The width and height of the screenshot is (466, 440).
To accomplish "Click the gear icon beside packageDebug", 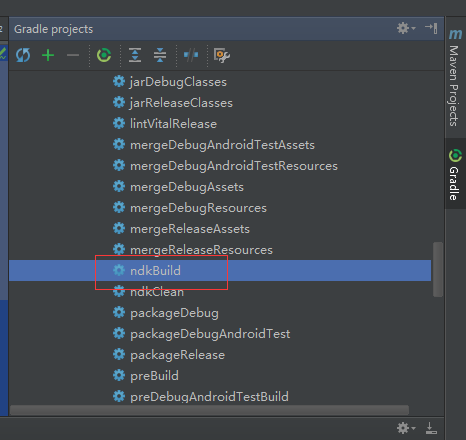I will pyautogui.click(x=119, y=312).
